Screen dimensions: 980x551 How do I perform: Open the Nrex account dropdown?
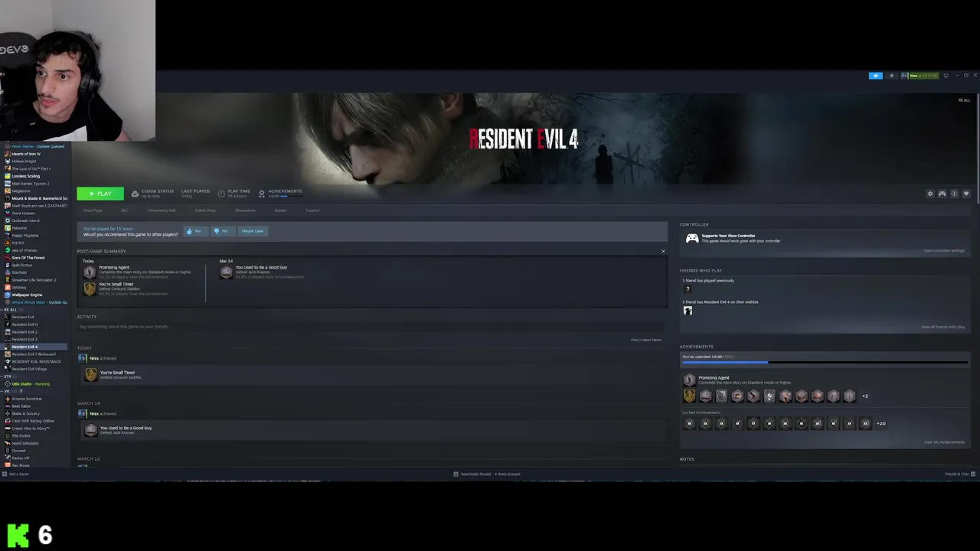point(920,76)
